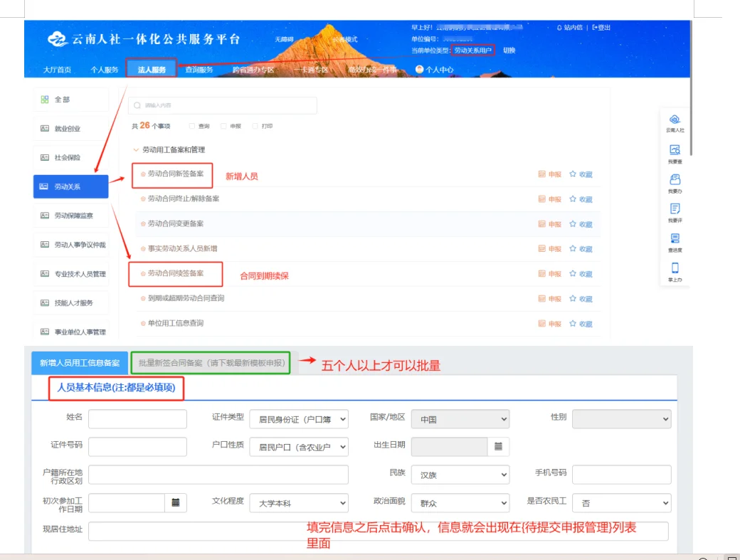The height and width of the screenshot is (560, 740).
Task: Click 申报 for 劳动合同新签备案
Action: (550, 174)
